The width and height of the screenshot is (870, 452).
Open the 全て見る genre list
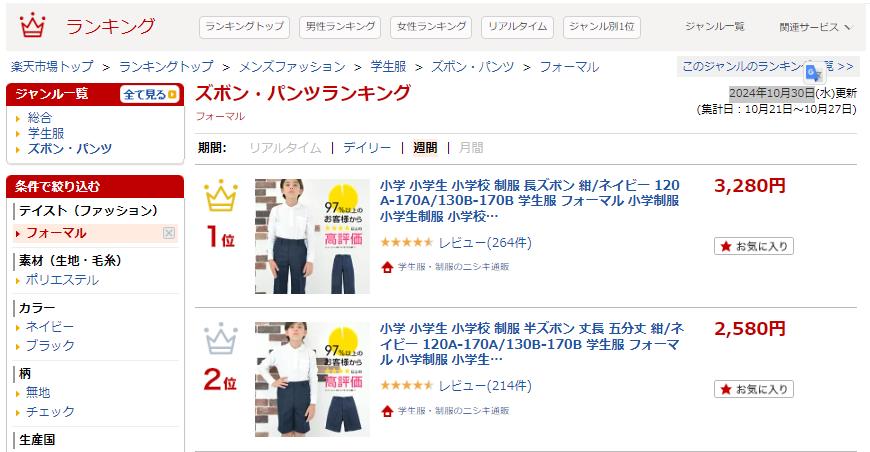point(149,95)
